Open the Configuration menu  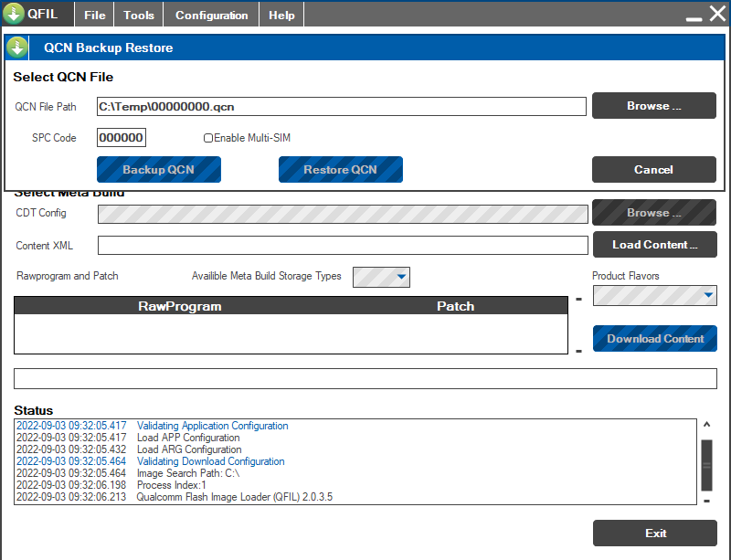point(211,15)
